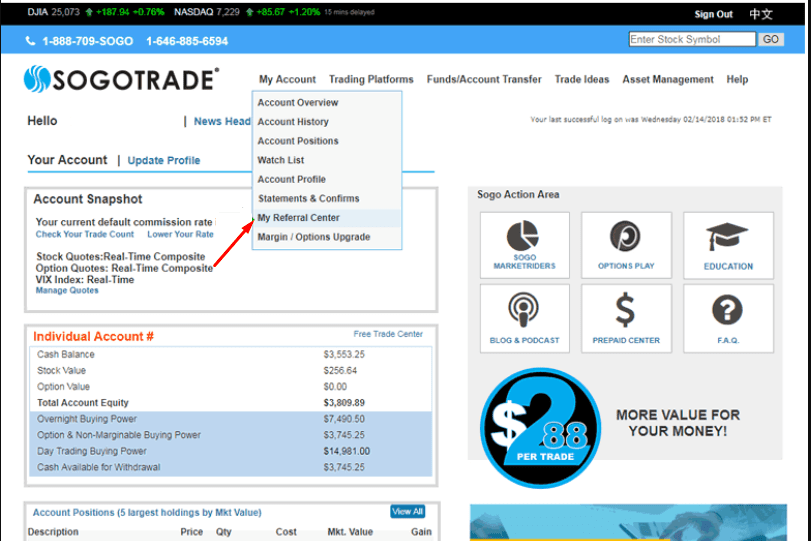Open the Blog & Podcast tile
The width and height of the screenshot is (811, 541).
pos(524,319)
